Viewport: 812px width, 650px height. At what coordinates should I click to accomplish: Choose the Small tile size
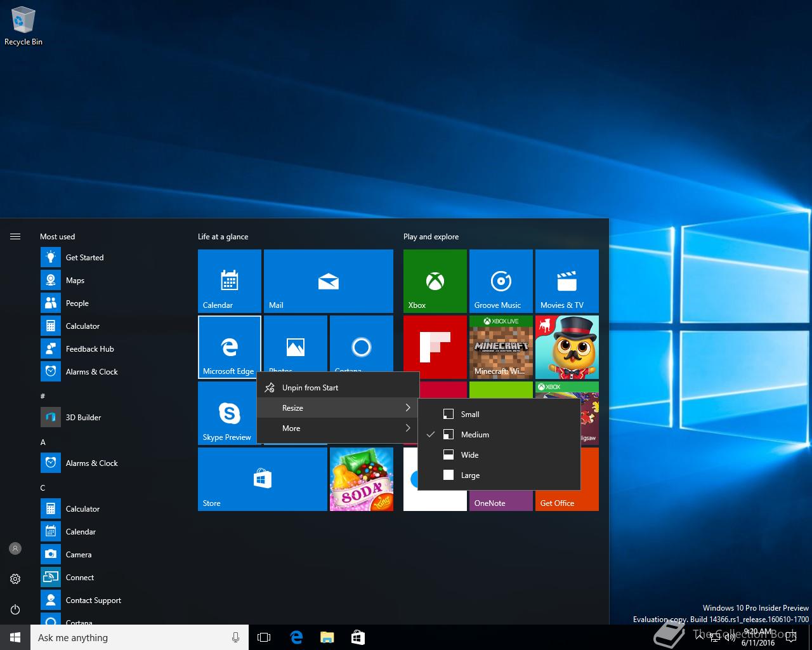499,414
